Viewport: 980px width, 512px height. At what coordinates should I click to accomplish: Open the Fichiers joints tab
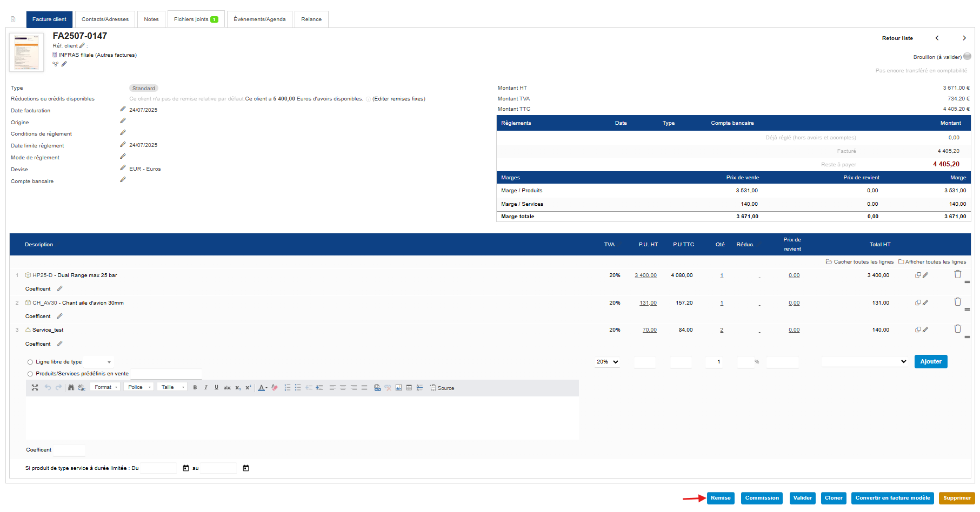coord(195,19)
